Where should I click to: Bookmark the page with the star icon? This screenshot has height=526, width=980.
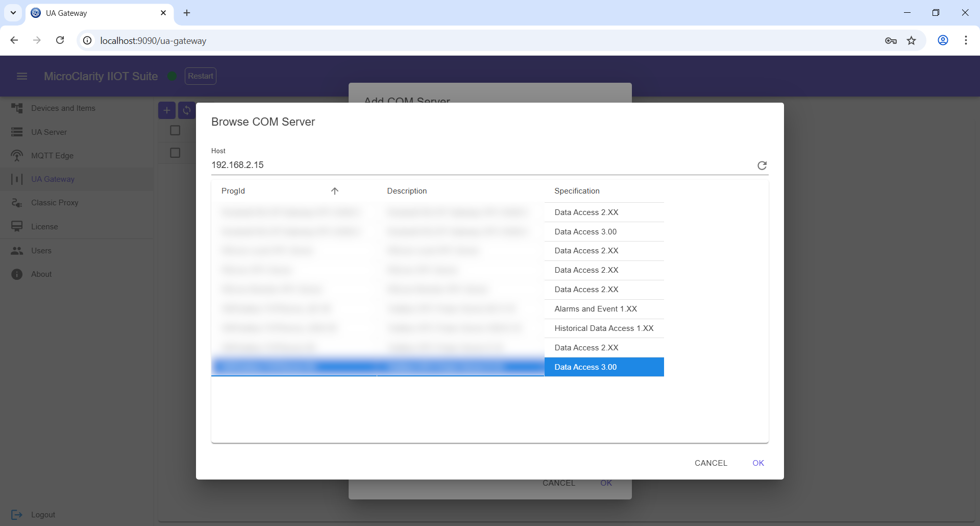click(x=912, y=40)
